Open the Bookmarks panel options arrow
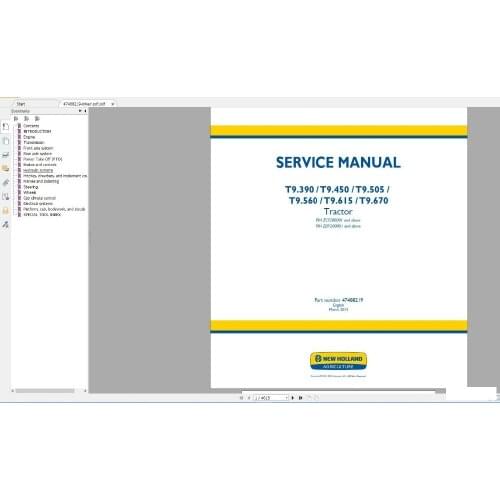The height and width of the screenshot is (500, 500). (x=80, y=111)
